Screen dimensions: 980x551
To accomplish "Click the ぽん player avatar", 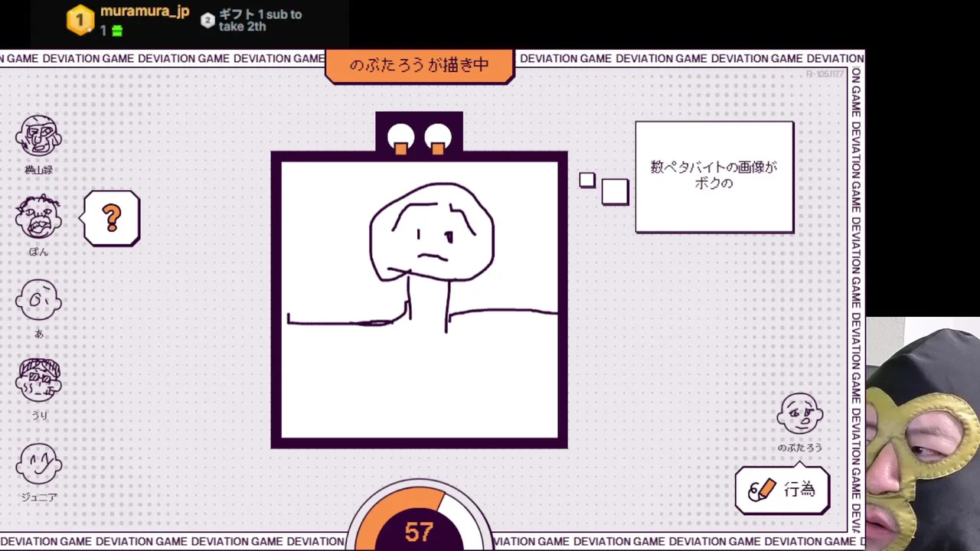I will click(x=39, y=217).
